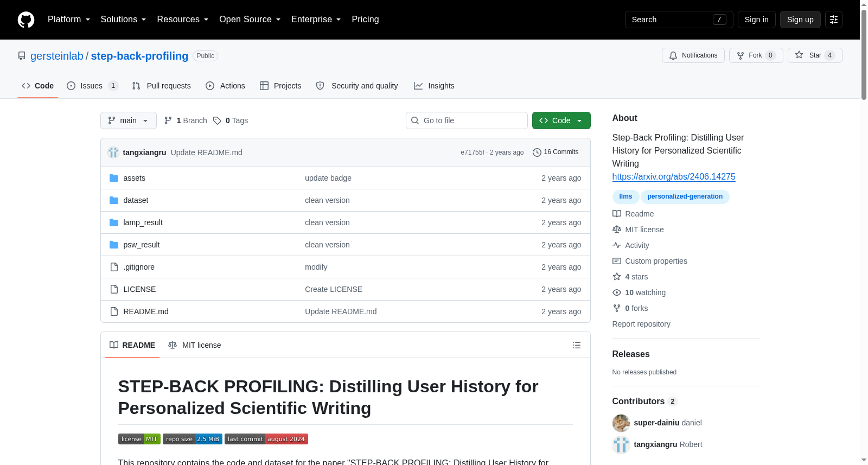The image size is (868, 465).
Task: Click the Fork repository icon
Action: pos(741,55)
